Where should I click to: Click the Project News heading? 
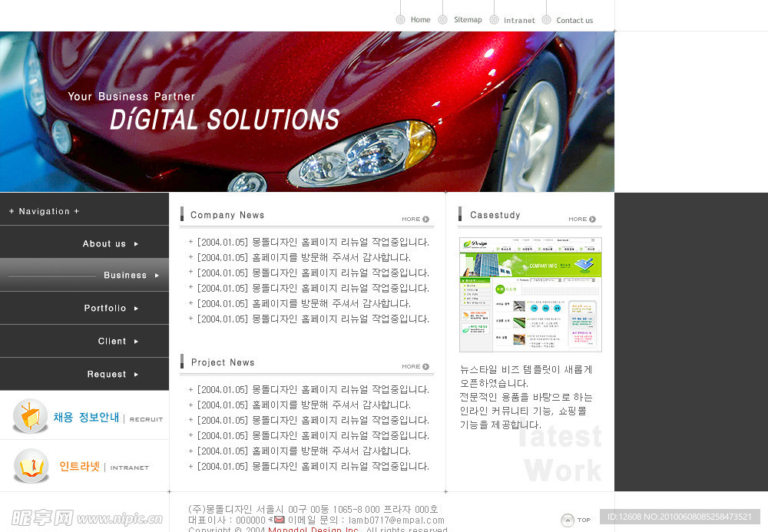(223, 362)
